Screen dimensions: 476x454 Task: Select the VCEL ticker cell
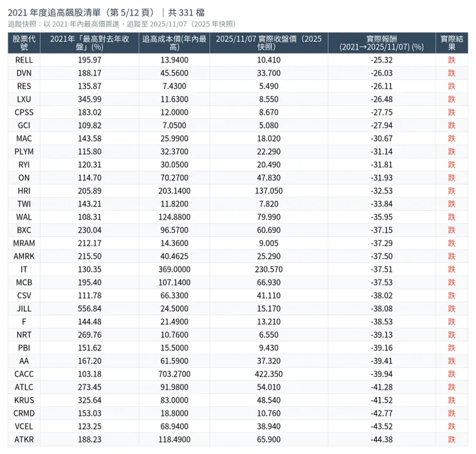click(x=24, y=426)
